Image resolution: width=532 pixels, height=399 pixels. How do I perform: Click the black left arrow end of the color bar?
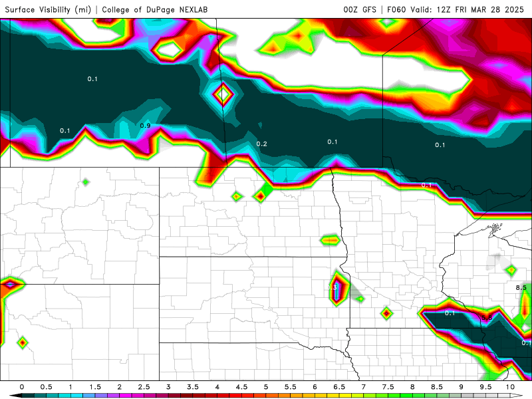[x=15, y=396]
